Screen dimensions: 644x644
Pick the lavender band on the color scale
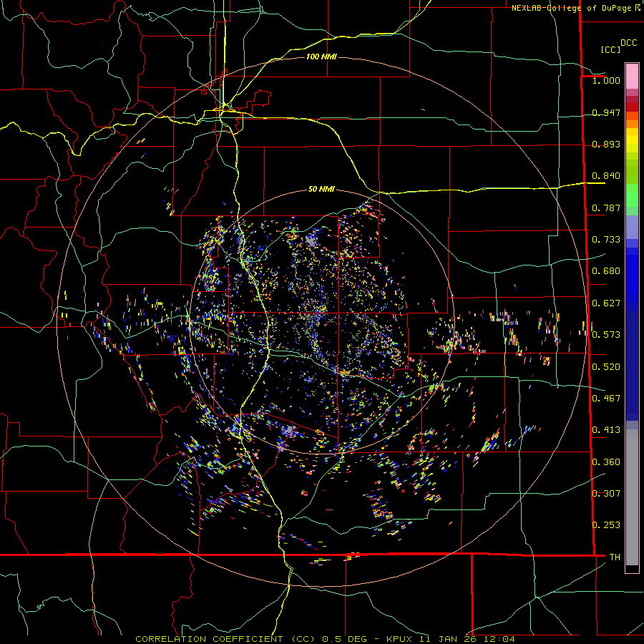point(632,227)
